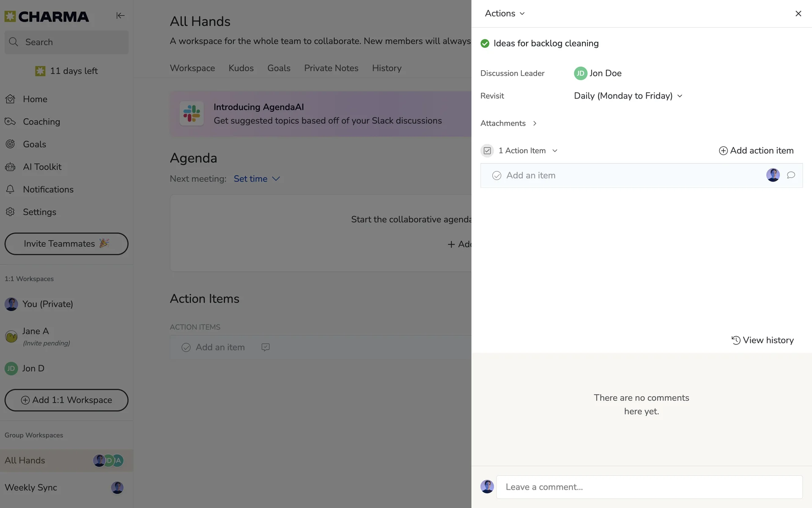Click the comment bubble on the action item
812x508 pixels.
tap(790, 175)
